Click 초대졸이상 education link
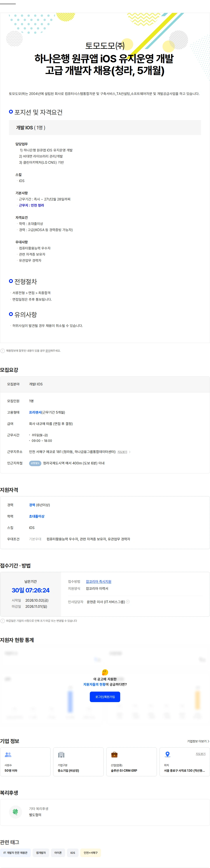 [37, 517]
